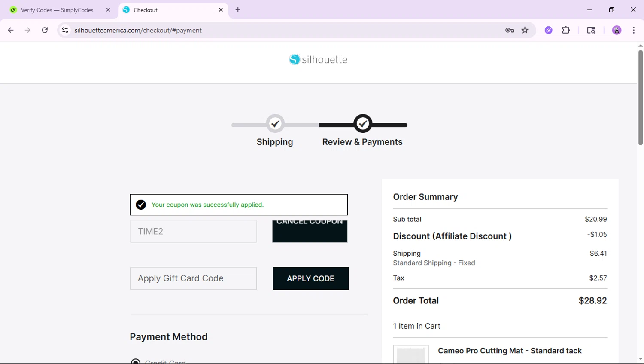Open site information icon in address bar

pyautogui.click(x=65, y=30)
